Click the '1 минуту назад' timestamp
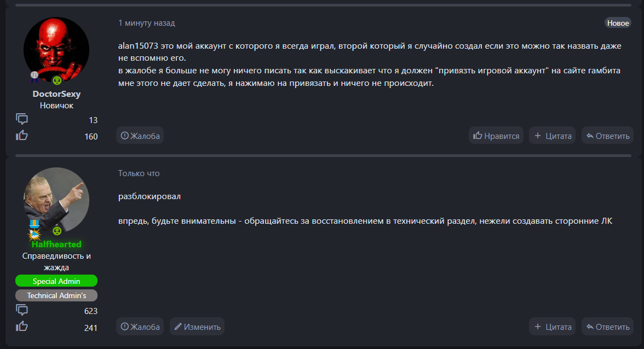This screenshot has width=644, height=349. tap(147, 23)
